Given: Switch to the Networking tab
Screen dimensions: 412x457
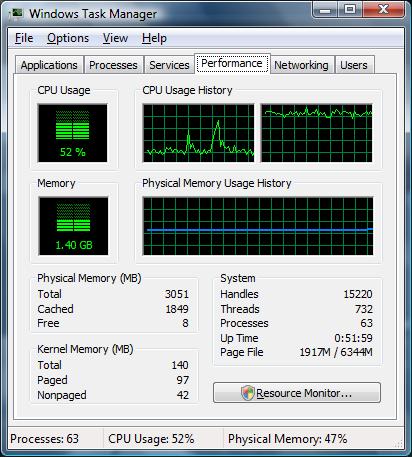Looking at the screenshot, I should point(301,65).
